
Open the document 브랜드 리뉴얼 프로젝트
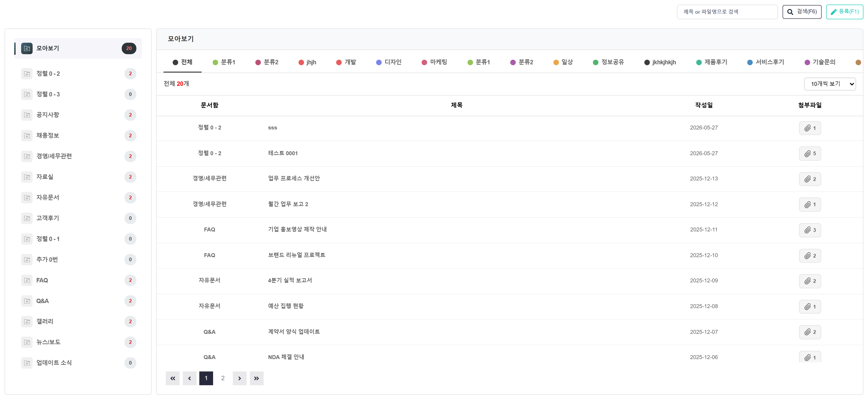click(x=296, y=256)
